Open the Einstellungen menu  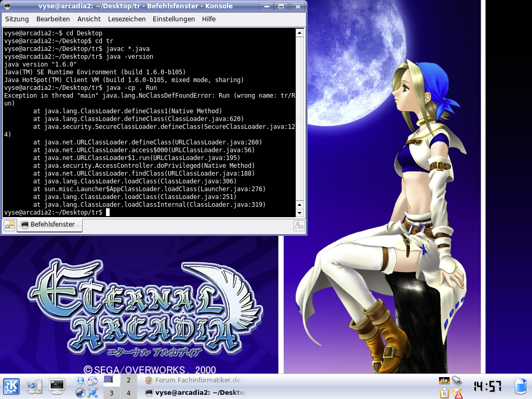(174, 19)
